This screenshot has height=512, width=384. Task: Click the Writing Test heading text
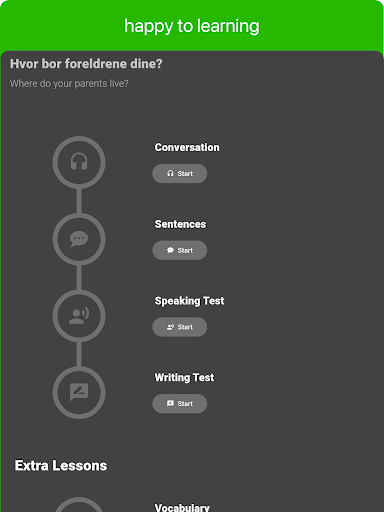(x=184, y=378)
